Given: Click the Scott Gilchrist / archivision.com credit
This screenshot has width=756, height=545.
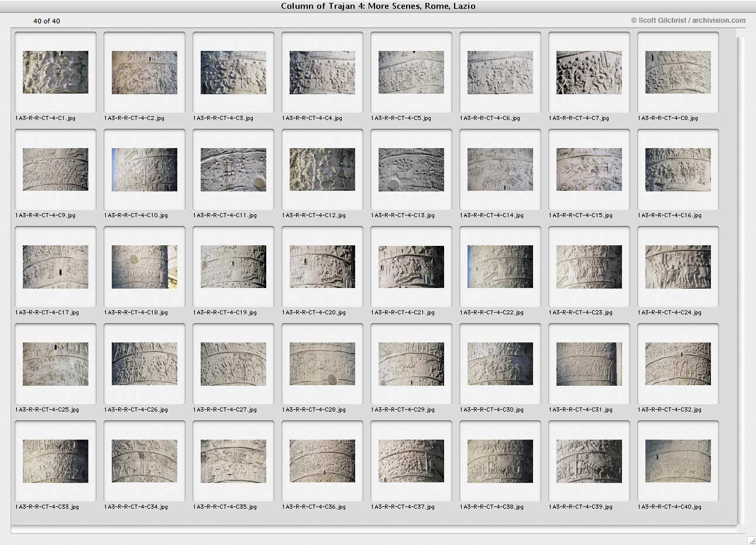Looking at the screenshot, I should (x=688, y=20).
